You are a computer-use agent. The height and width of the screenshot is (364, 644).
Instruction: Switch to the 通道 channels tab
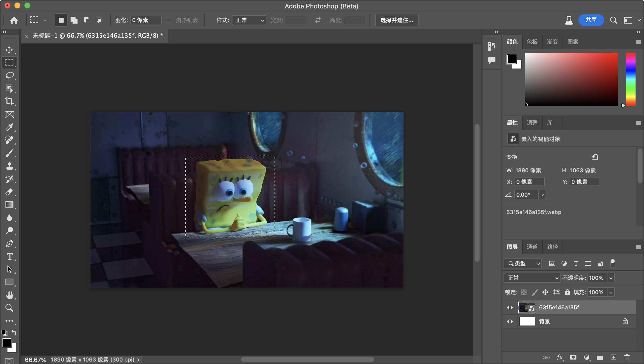point(532,247)
